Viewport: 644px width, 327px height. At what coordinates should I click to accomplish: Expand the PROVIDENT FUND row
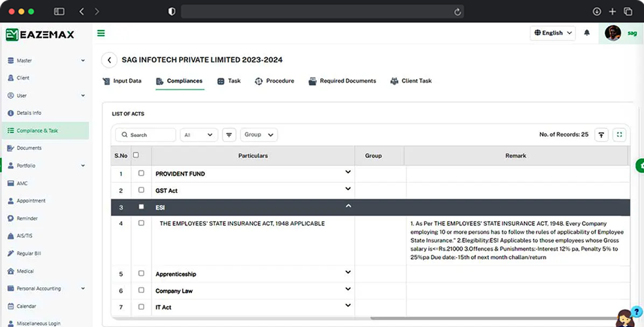click(x=348, y=172)
